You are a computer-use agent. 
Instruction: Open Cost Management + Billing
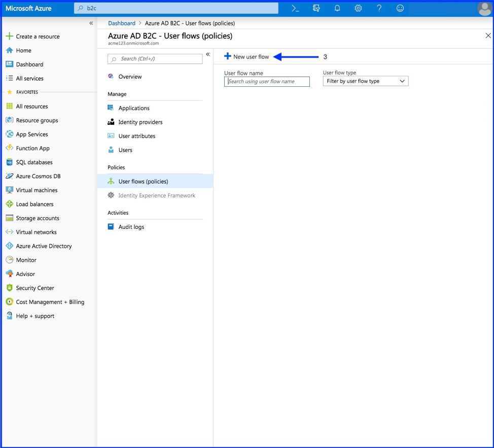pyautogui.click(x=50, y=302)
